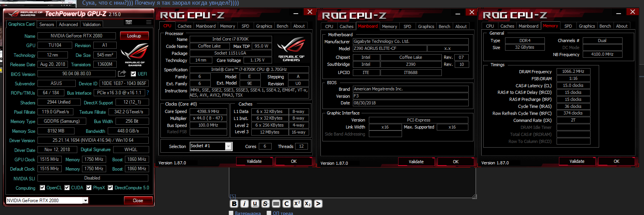This screenshot has width=644, height=215.
Task: Click the NVIDIA GeForce RTX 2080 name field
Action: click(x=76, y=35)
